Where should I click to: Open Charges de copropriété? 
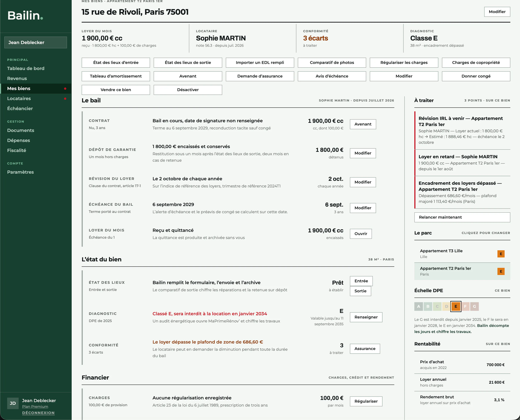tap(476, 62)
